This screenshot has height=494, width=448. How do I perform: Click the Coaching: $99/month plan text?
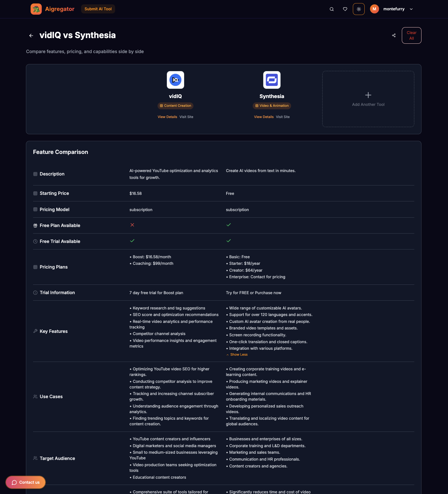coord(151,264)
